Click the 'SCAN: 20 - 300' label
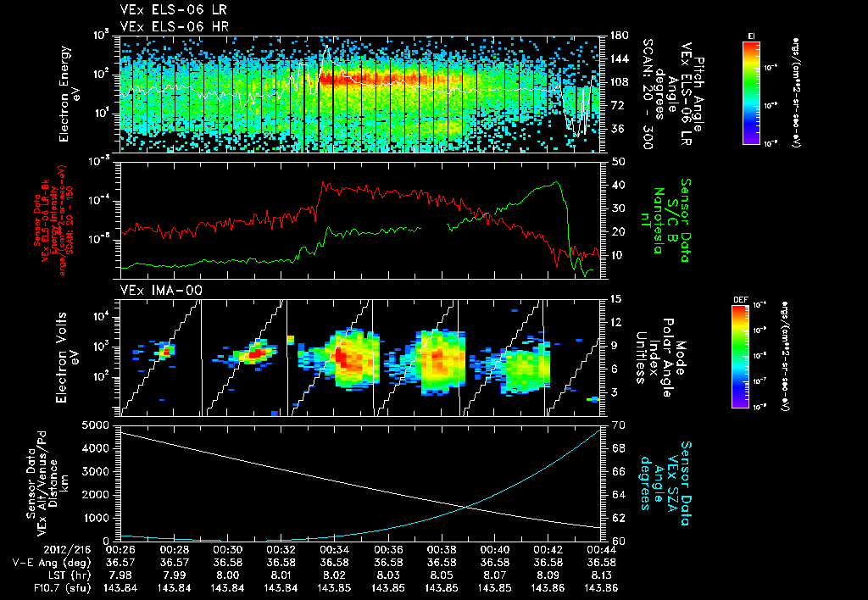Viewport: 868px width, 600px height. click(x=648, y=93)
